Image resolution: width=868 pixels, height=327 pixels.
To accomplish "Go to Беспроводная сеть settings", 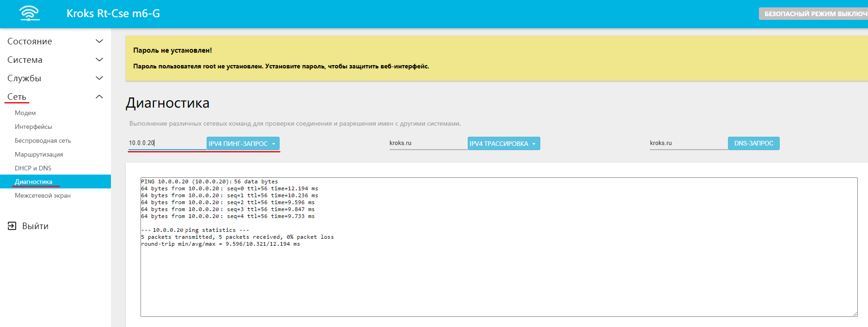I will (x=43, y=140).
